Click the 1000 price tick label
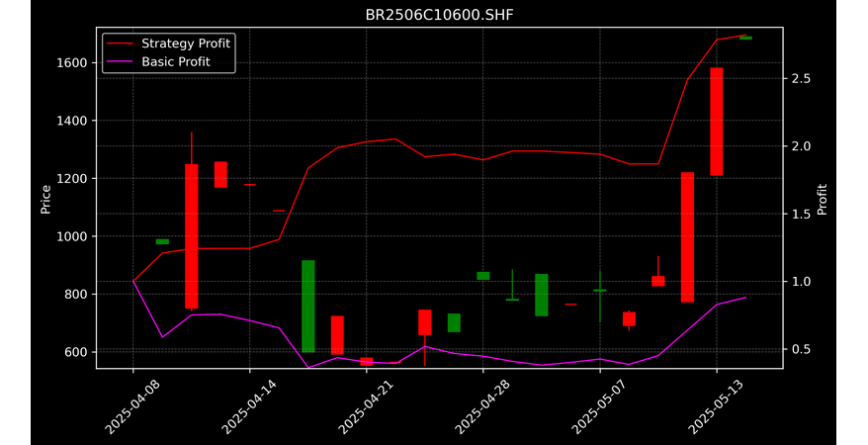The height and width of the screenshot is (445, 868). pyautogui.click(x=72, y=236)
